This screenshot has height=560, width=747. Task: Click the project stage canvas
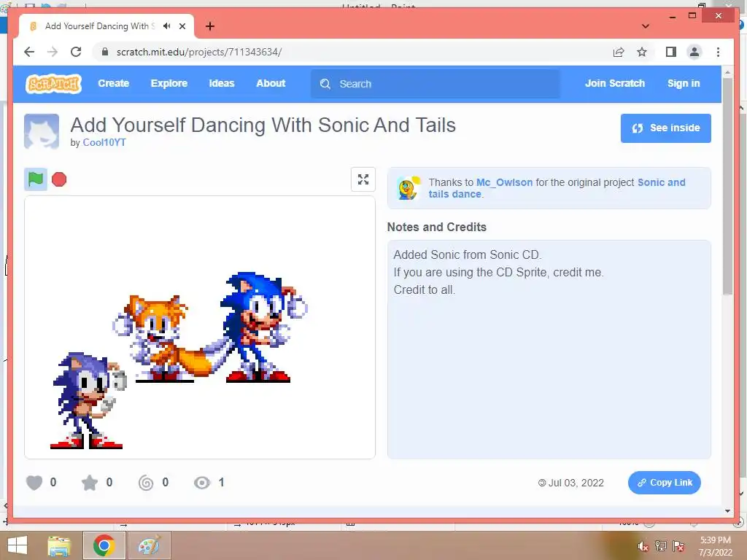point(200,327)
